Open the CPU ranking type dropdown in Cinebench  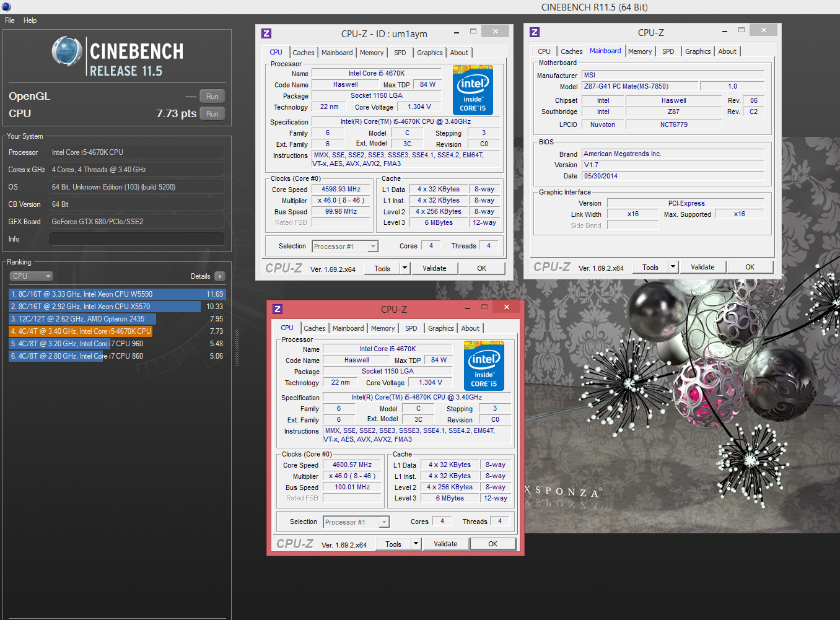(31, 276)
